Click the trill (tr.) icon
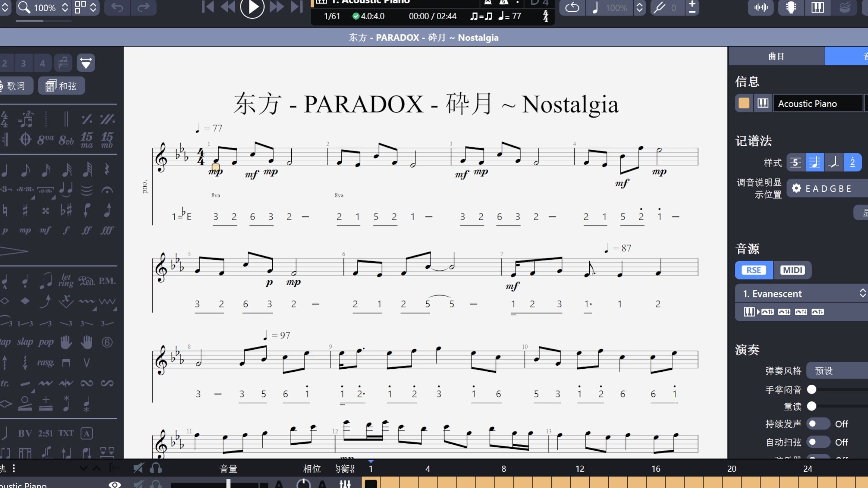The width and height of the screenshot is (868, 488). (x=5, y=383)
